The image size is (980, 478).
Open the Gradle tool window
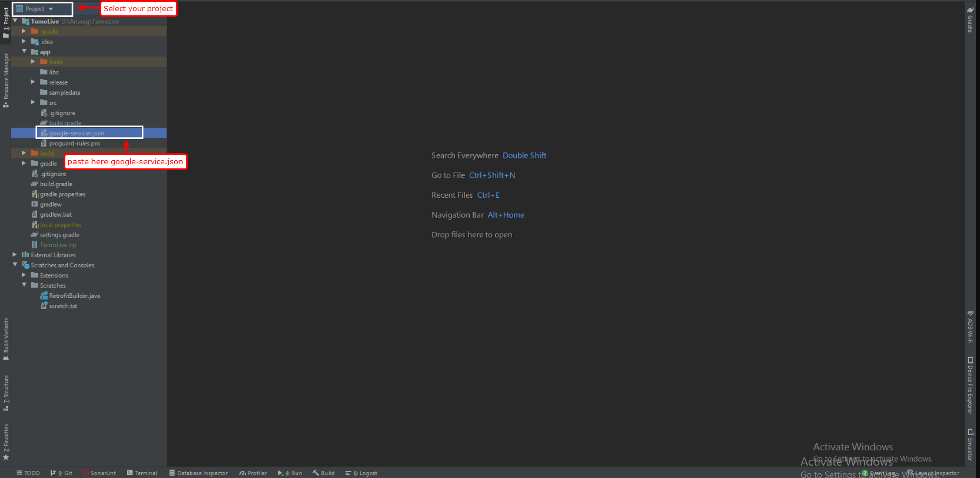[x=970, y=19]
